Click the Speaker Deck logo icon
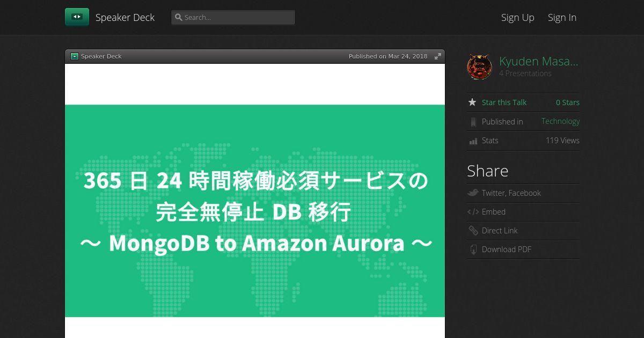 77,17
